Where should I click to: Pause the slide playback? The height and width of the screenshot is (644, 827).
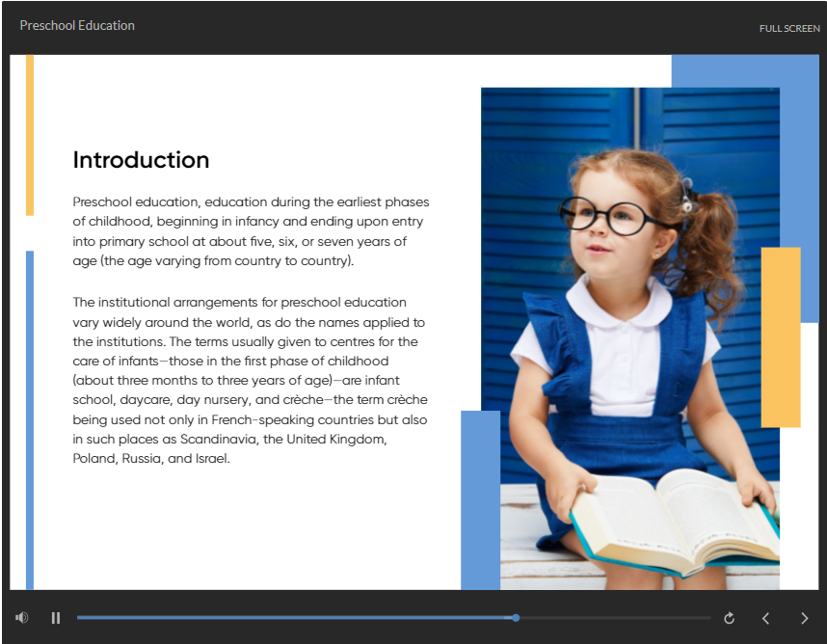(56, 618)
